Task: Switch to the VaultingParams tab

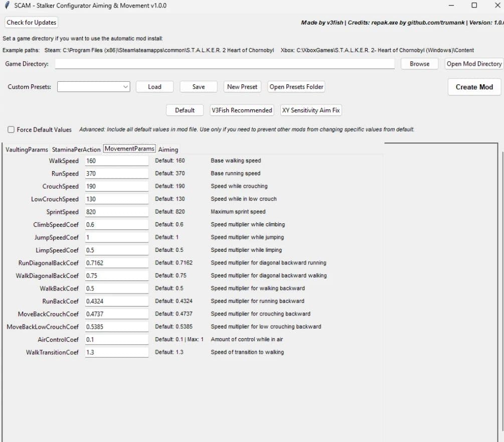Action: click(27, 150)
